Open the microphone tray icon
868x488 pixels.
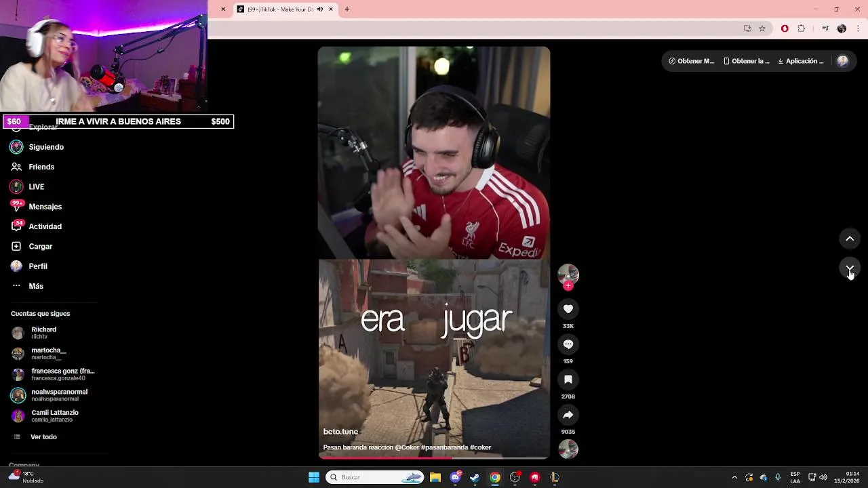(778, 477)
